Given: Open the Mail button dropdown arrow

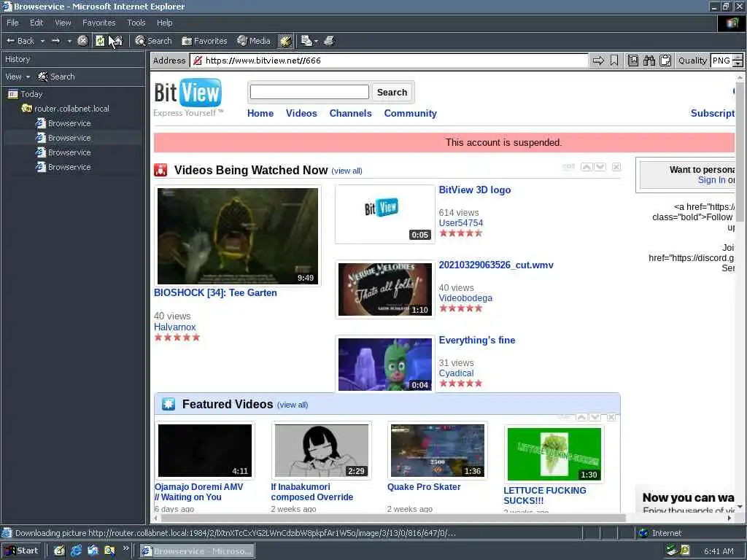Looking at the screenshot, I should pyautogui.click(x=317, y=41).
